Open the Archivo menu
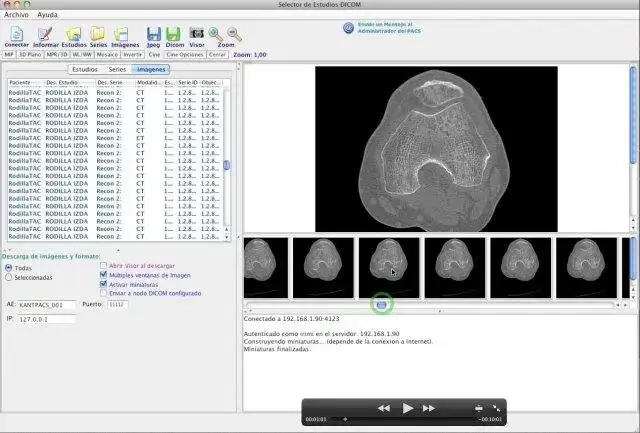The image size is (640, 433). (x=16, y=15)
